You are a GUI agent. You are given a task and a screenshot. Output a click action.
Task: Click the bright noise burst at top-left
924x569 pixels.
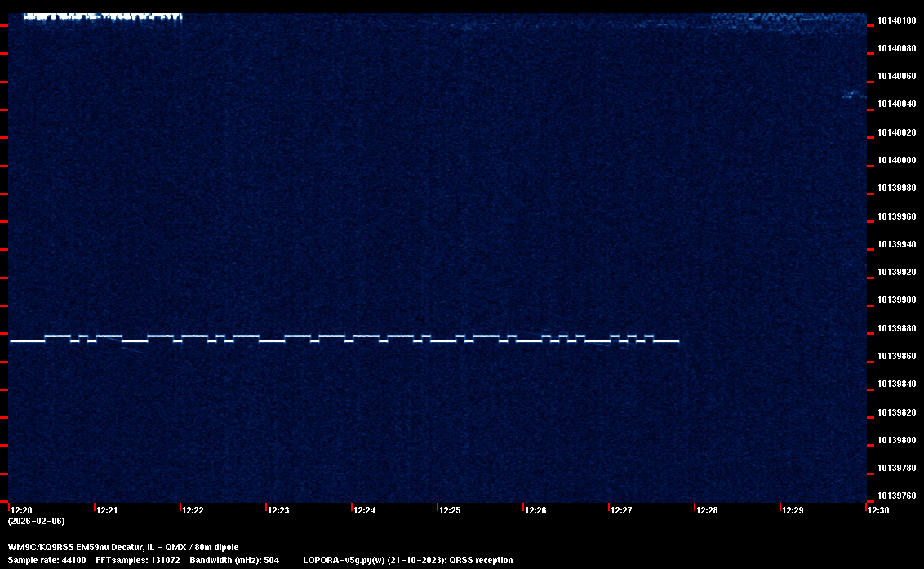point(102,16)
